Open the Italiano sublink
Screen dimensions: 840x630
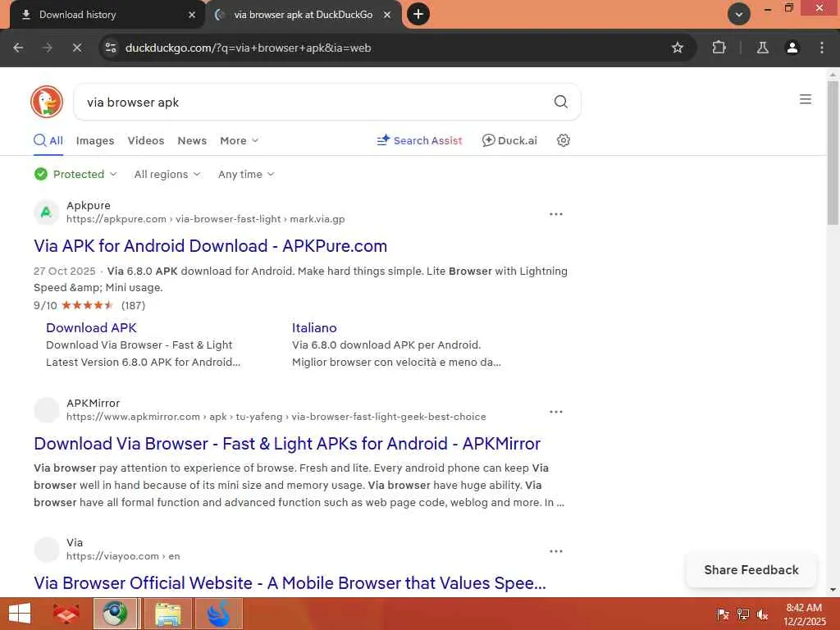tap(314, 328)
